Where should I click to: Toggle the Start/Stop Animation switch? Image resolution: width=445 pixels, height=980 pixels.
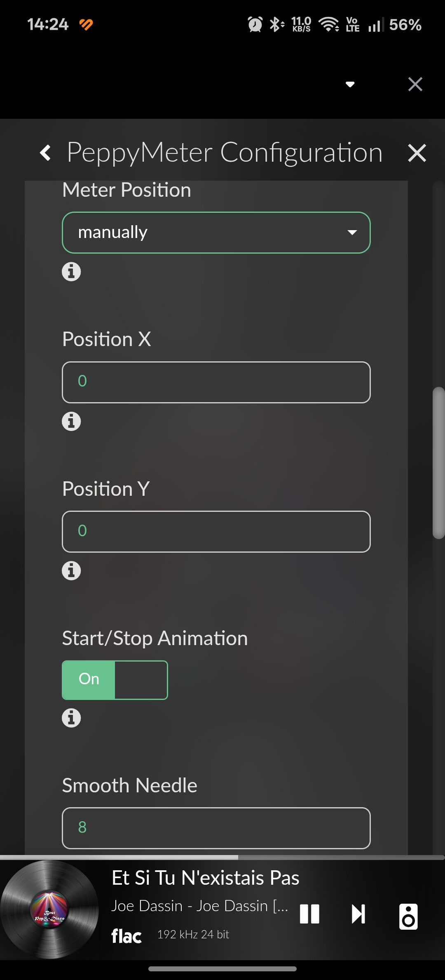pos(115,680)
